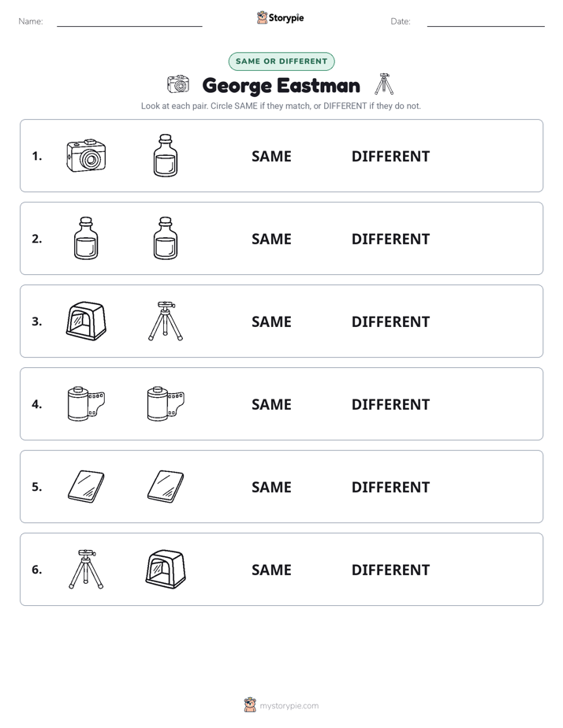Click the Storypie logo at top
Screen dimensions: 563x728
click(x=281, y=17)
